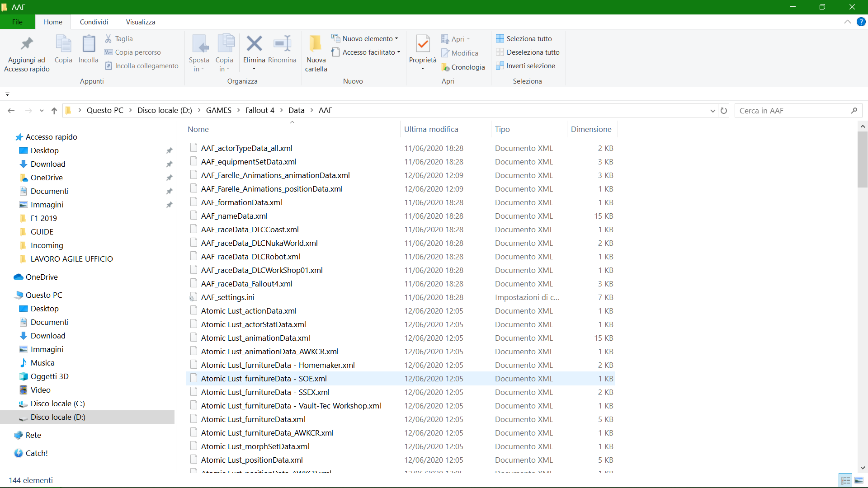Navigate to GAMES in breadcrumb

click(219, 111)
